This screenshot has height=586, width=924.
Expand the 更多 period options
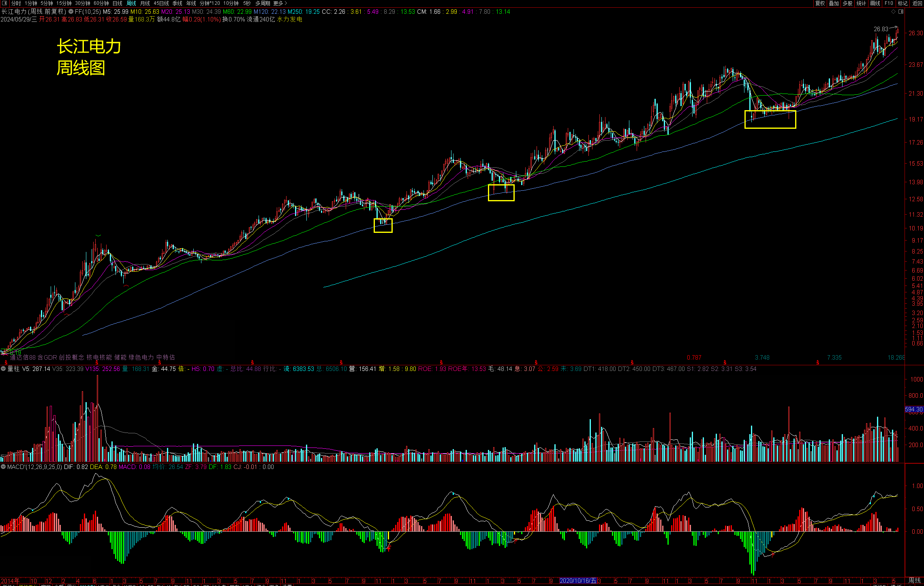pyautogui.click(x=280, y=3)
